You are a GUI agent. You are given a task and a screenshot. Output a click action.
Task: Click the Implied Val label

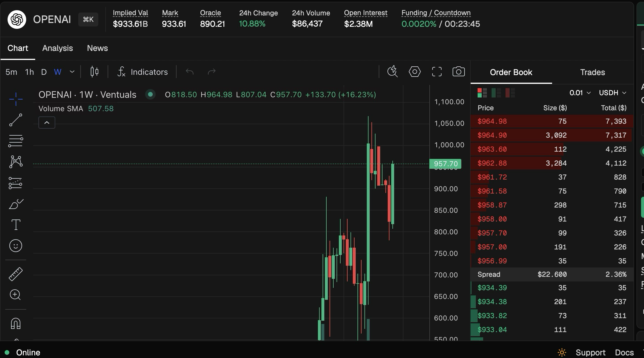[x=130, y=13]
